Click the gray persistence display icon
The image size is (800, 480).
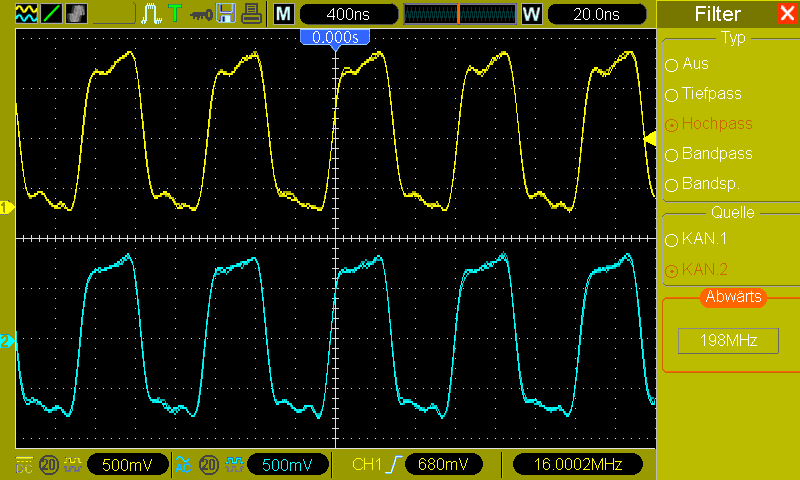(x=77, y=14)
